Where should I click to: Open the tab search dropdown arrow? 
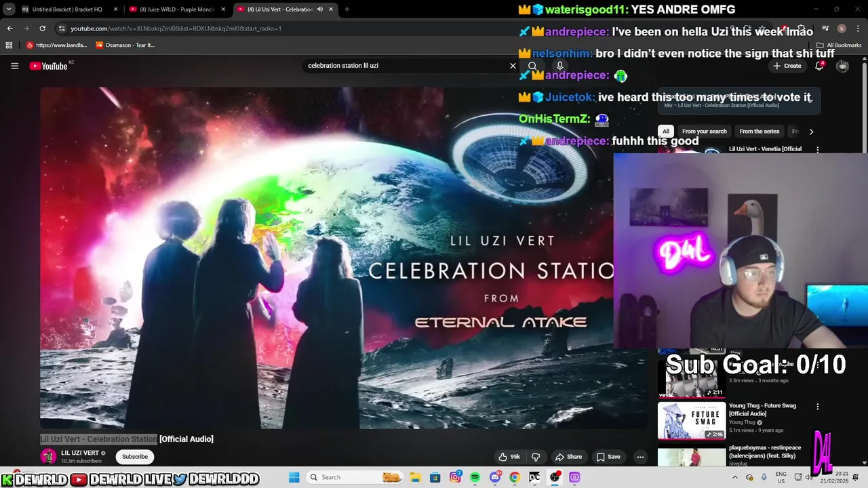point(9,9)
